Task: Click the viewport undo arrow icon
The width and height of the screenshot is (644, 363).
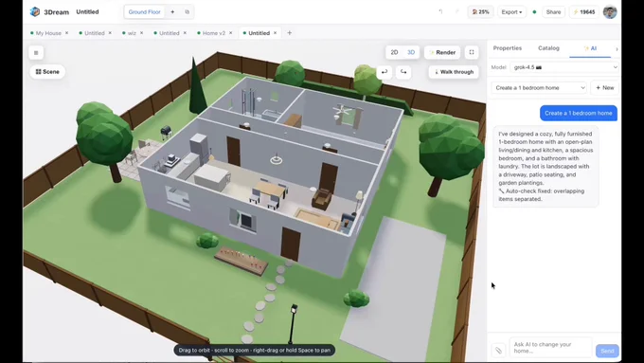Action: [x=385, y=71]
